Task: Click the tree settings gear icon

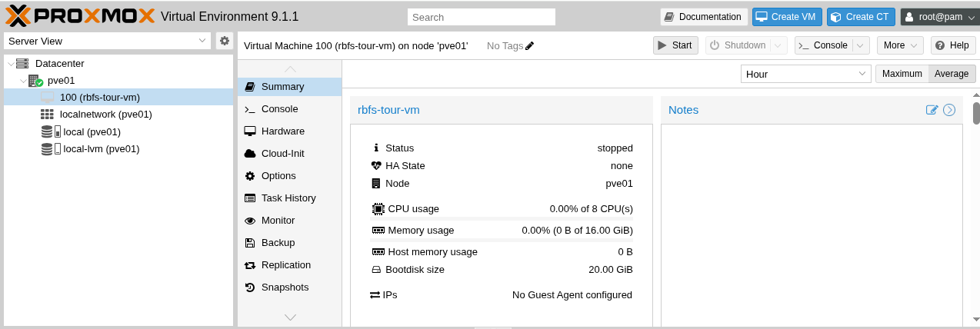Action: pyautogui.click(x=225, y=41)
